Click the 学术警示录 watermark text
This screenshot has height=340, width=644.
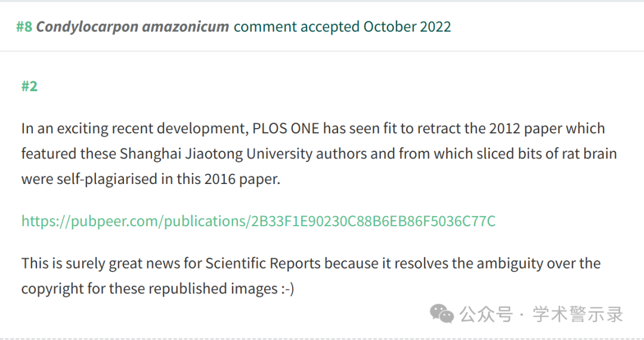578,314
